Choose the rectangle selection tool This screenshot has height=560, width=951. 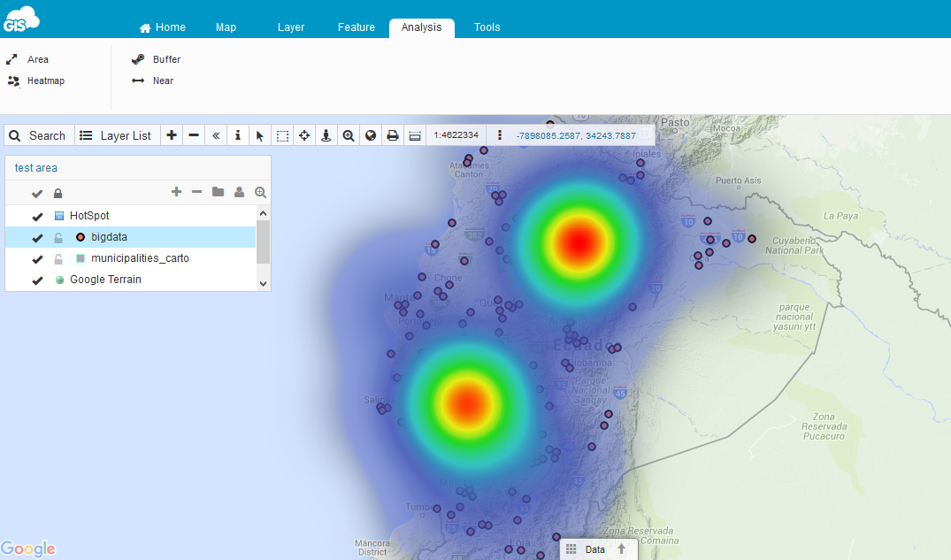282,135
